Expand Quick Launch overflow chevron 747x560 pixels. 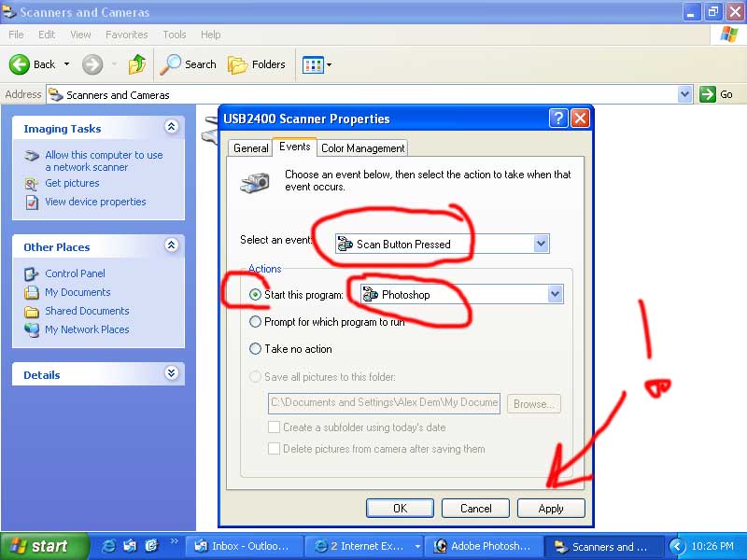coord(175,541)
